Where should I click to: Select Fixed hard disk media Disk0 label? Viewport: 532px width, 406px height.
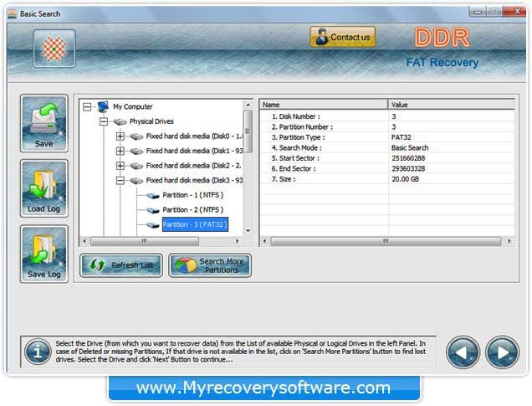pos(194,136)
